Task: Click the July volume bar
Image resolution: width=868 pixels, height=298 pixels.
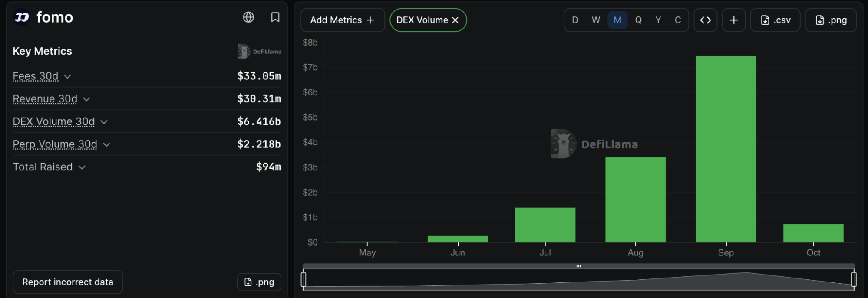Action: tap(545, 225)
